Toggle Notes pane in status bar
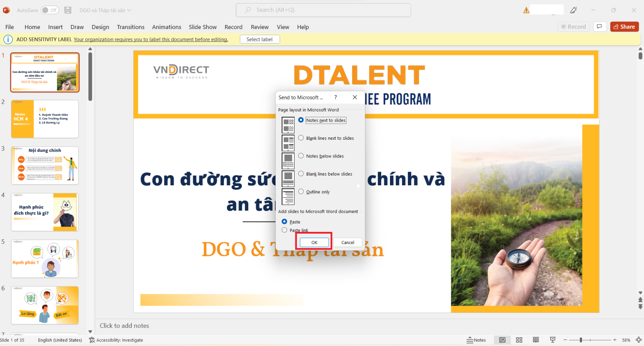Viewport: 644px width, 346px height. (476, 340)
